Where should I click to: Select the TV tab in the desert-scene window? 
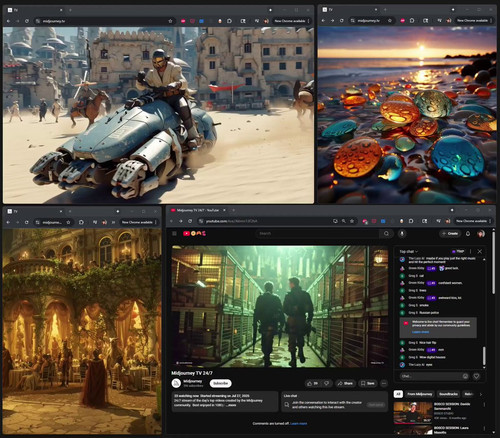tap(35, 10)
